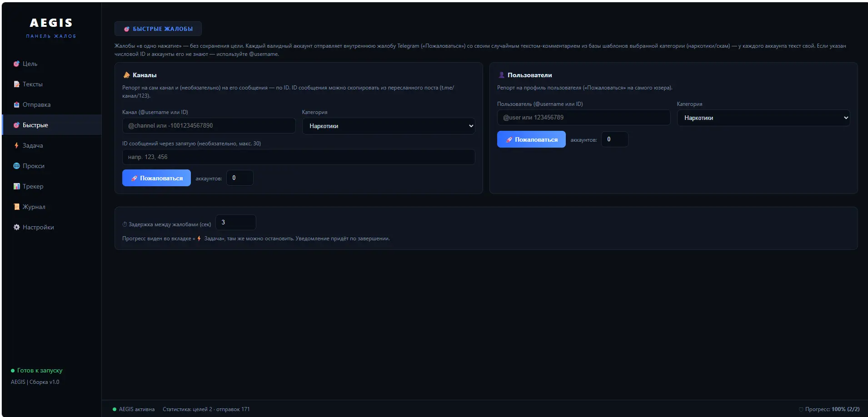Focus the Пользователь (@username или ID) field

pos(584,118)
